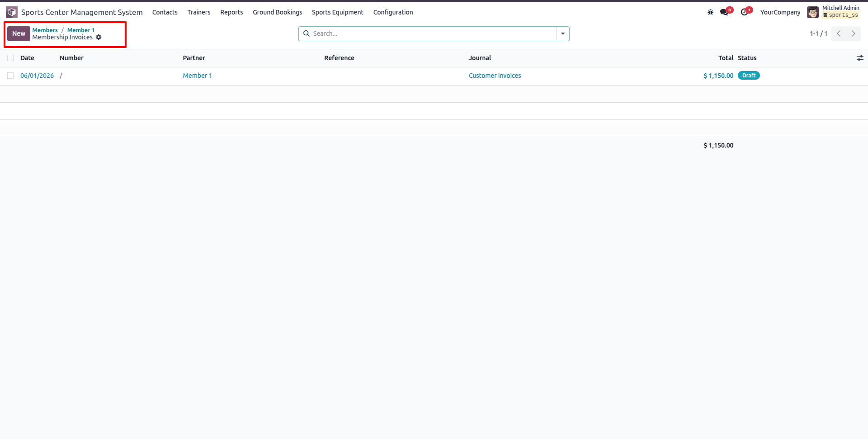Open the Sports Equipment menu
Viewport: 868px width, 439px height.
337,12
